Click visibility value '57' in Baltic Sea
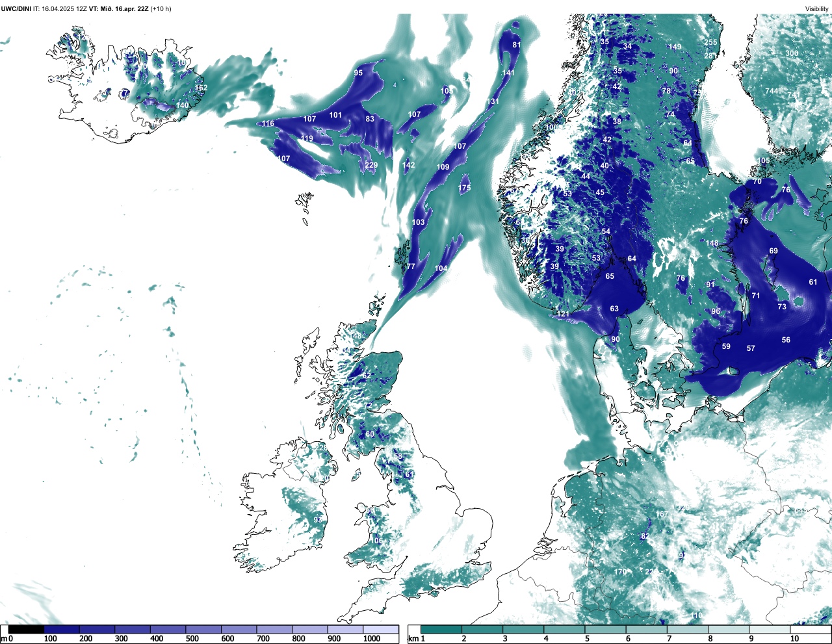This screenshot has height=644, width=832. coord(751,349)
